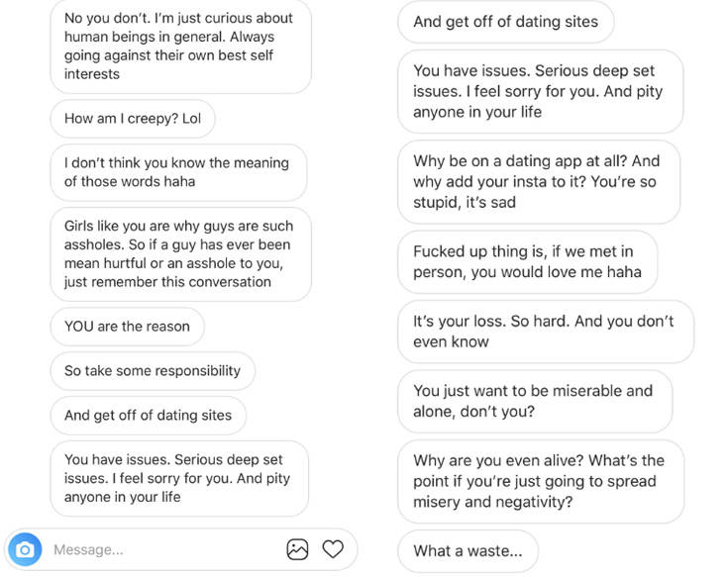Select the left column 'You have issues' bubble
The height and width of the screenshot is (577, 728).
tap(179, 479)
